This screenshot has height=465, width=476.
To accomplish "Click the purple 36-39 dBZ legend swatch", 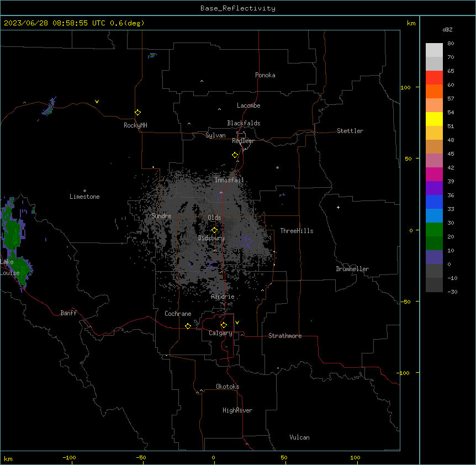I will (x=434, y=188).
